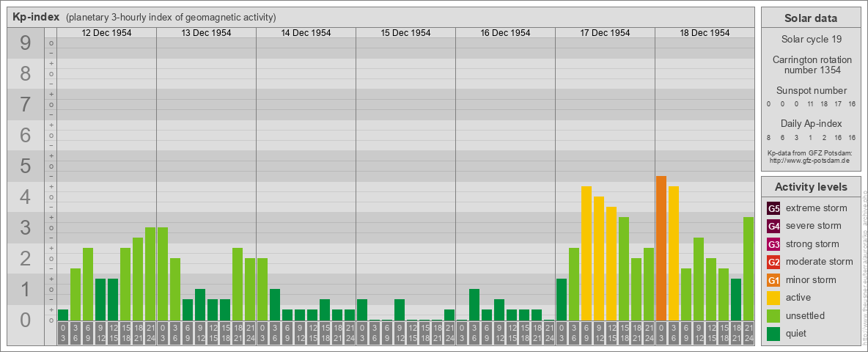Image resolution: width=868 pixels, height=352 pixels.
Task: Click the 0-3h bar on 14 Dec
Action: tap(262, 290)
